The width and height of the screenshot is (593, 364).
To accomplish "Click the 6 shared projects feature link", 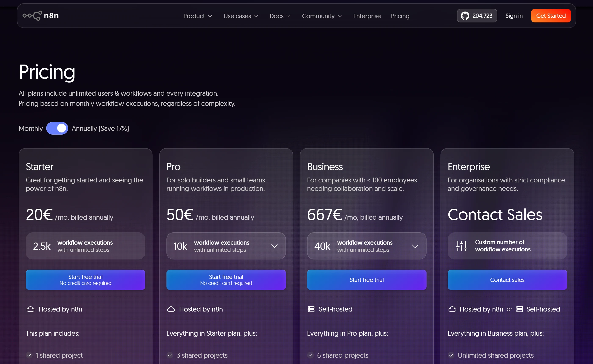I will [x=342, y=355].
